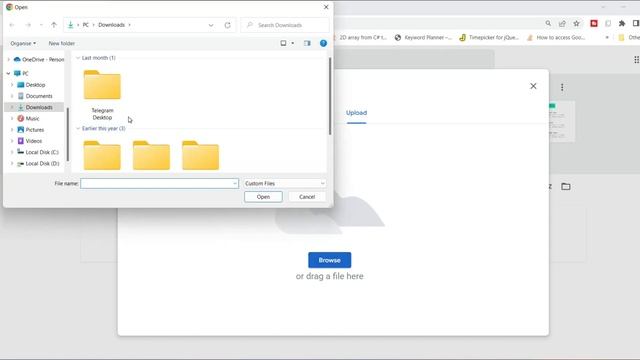Image resolution: width=640 pixels, height=360 pixels.
Task: Expand the Music tree node
Action: pyautogui.click(x=12, y=119)
